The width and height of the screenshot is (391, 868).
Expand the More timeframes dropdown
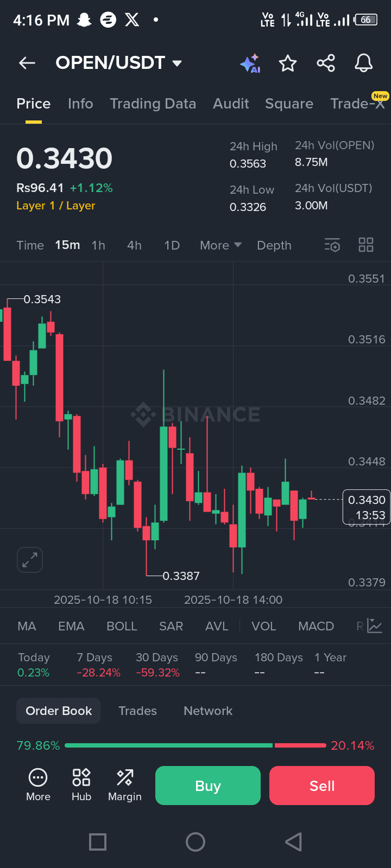pyautogui.click(x=220, y=245)
